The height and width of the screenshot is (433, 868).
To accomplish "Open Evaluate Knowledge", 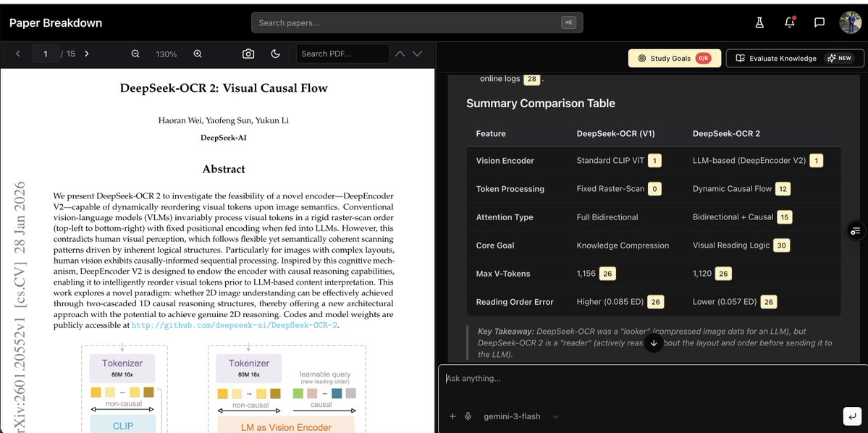I will click(794, 58).
